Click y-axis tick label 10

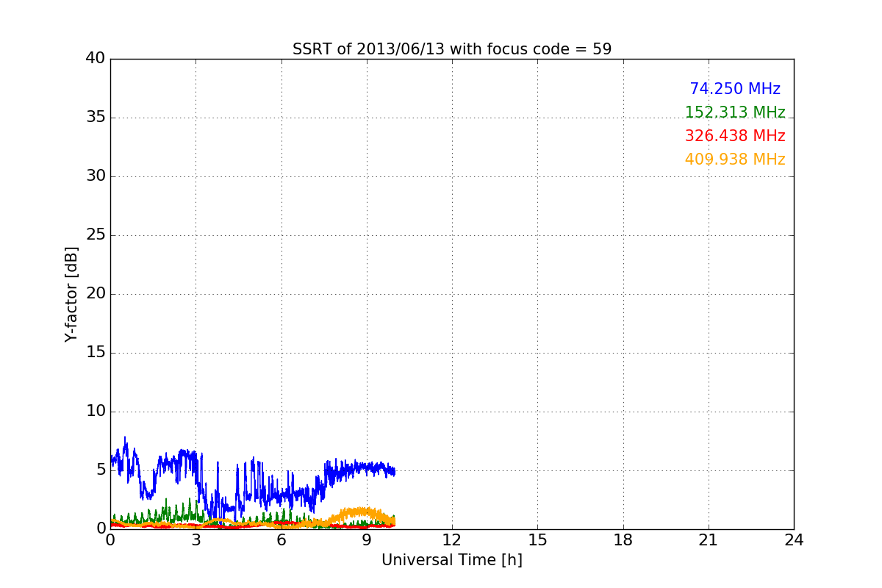(96, 412)
